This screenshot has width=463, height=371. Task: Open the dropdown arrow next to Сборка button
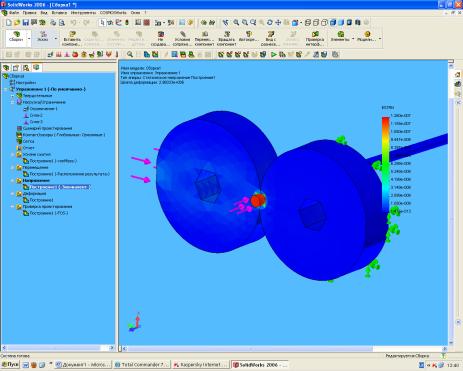(x=29, y=39)
